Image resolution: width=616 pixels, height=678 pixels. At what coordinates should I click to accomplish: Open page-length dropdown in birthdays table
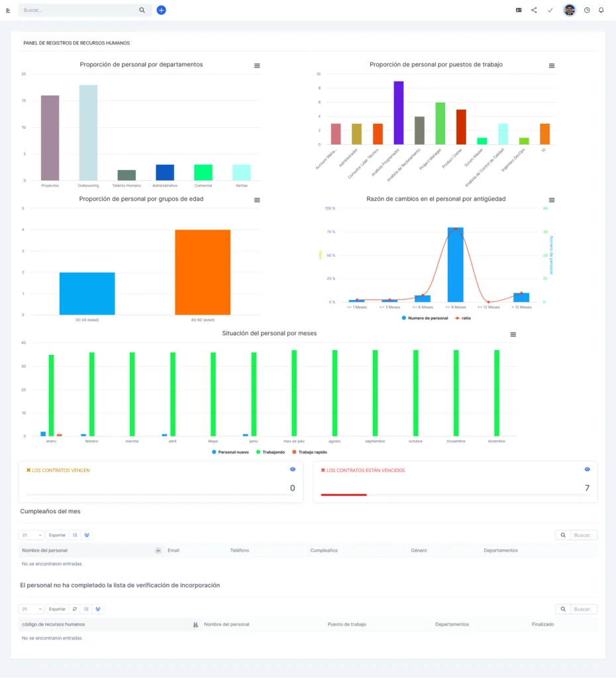[x=31, y=535]
